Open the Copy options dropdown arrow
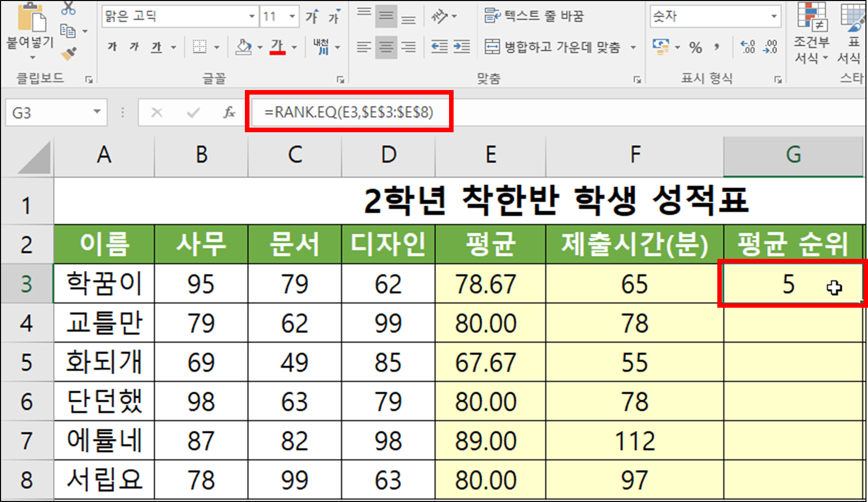Viewport: 868px width, 502px height. [85, 32]
